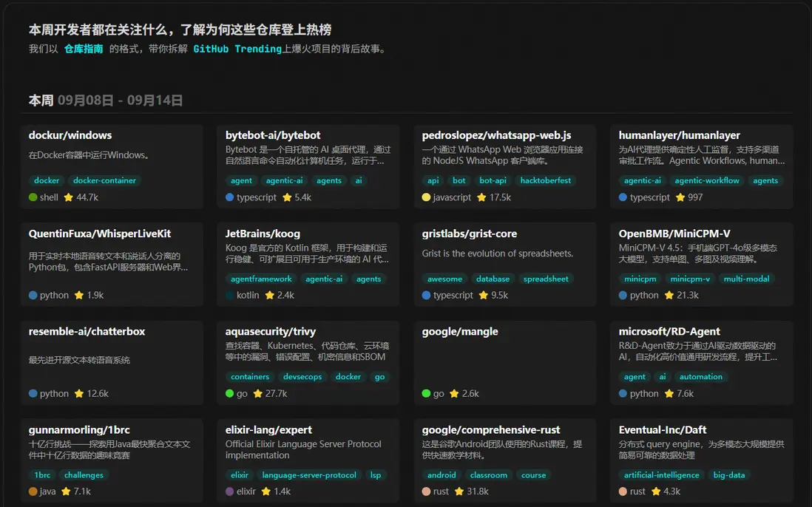
Task: Select the devsecops tag
Action: [x=302, y=376]
